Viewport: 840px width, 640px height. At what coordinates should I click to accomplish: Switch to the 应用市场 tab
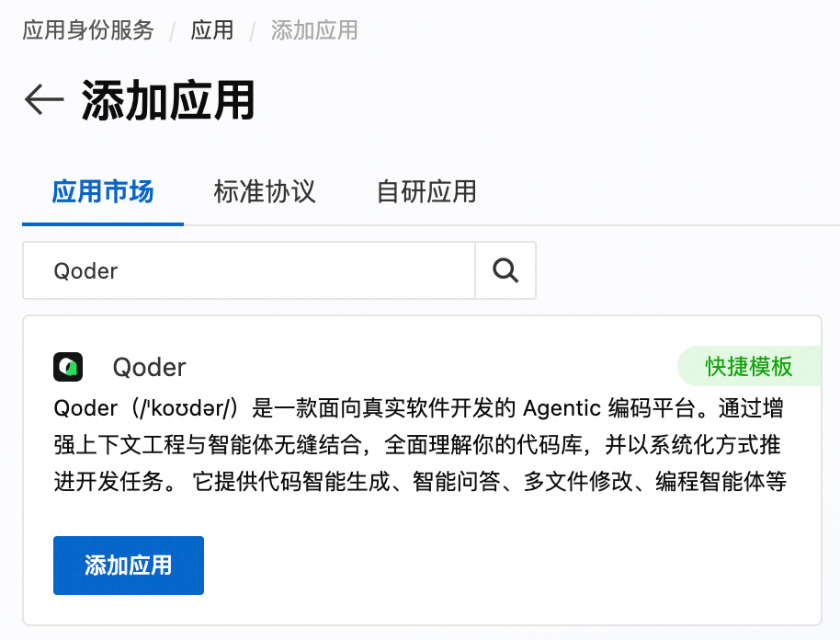click(x=103, y=192)
